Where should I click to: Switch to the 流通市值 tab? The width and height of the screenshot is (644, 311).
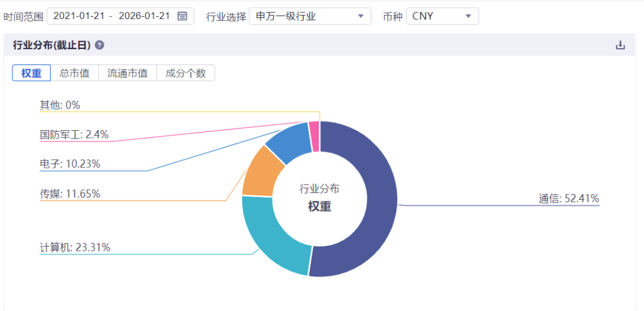point(128,73)
